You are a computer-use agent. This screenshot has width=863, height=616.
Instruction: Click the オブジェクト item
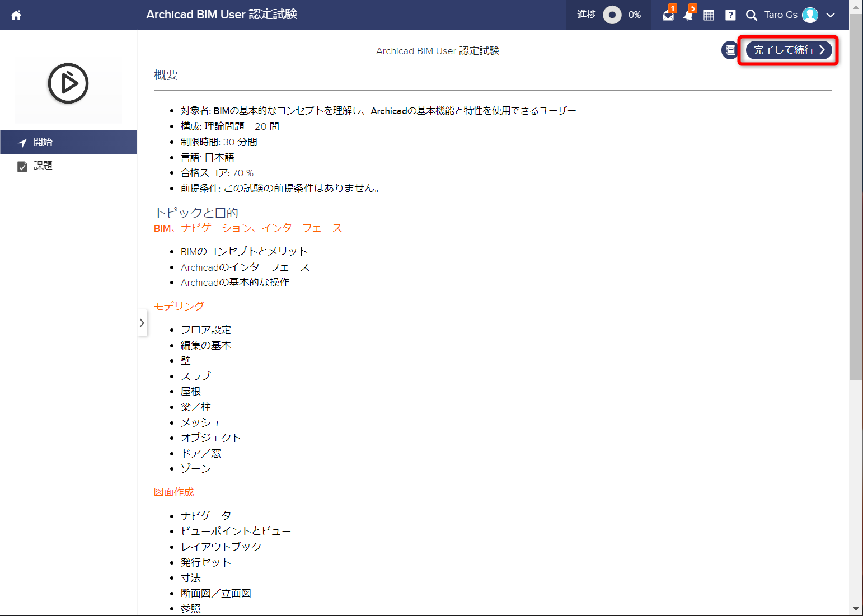coord(211,438)
